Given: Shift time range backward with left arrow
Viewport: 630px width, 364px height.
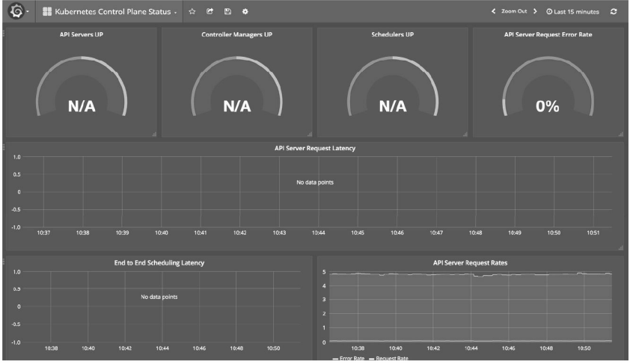Looking at the screenshot, I should [493, 11].
